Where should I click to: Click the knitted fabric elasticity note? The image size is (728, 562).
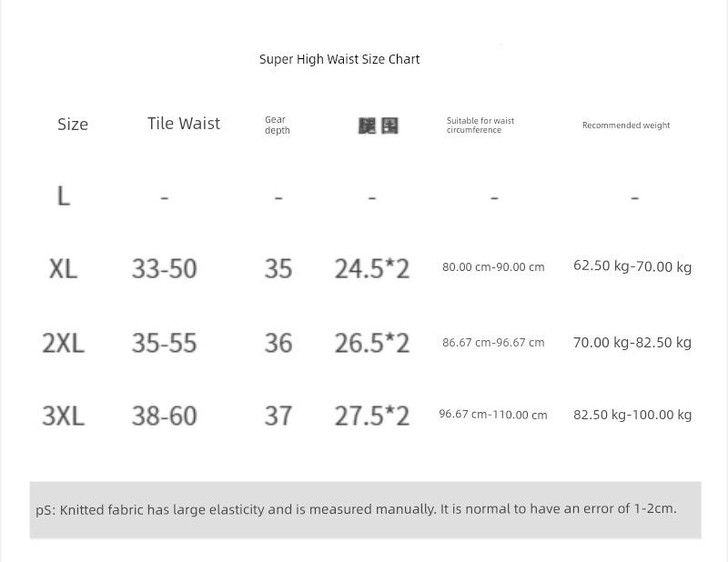(356, 509)
